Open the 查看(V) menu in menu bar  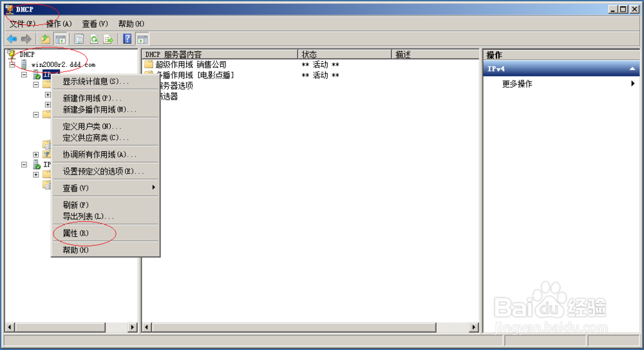coord(95,24)
